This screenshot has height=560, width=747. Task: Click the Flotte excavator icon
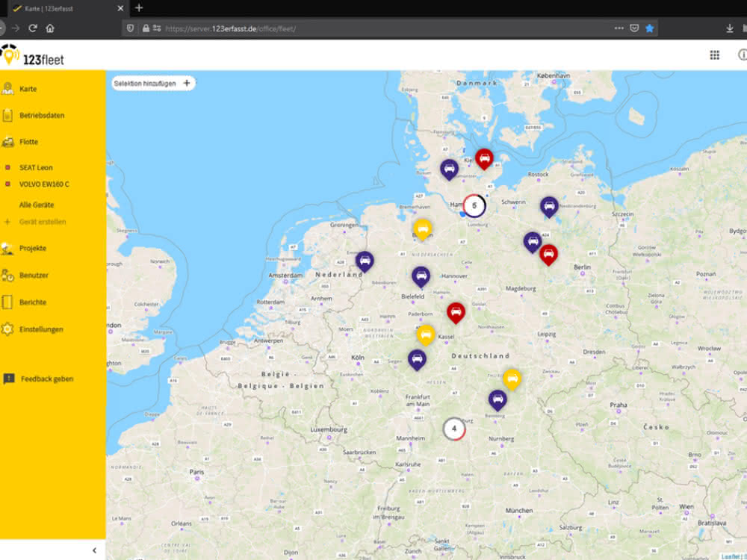7,142
